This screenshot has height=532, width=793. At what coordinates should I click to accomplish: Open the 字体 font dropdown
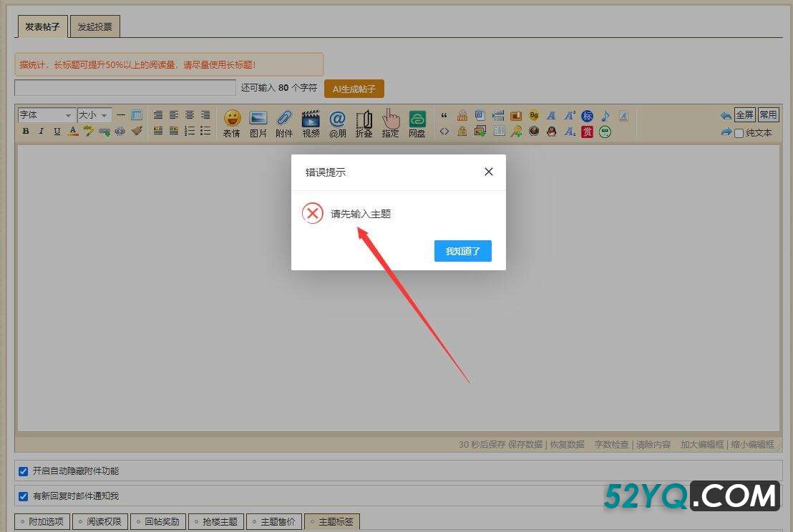pyautogui.click(x=46, y=115)
